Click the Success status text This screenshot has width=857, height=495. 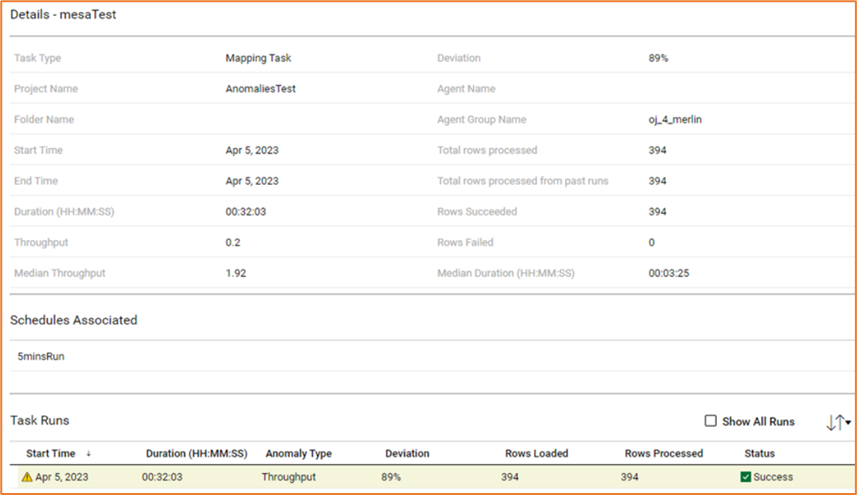pyautogui.click(x=773, y=477)
